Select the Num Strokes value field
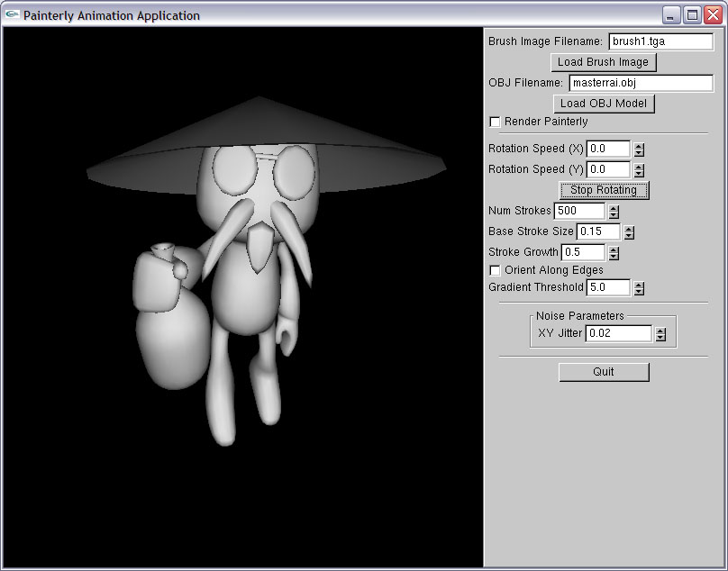This screenshot has height=571, width=728. (x=578, y=211)
